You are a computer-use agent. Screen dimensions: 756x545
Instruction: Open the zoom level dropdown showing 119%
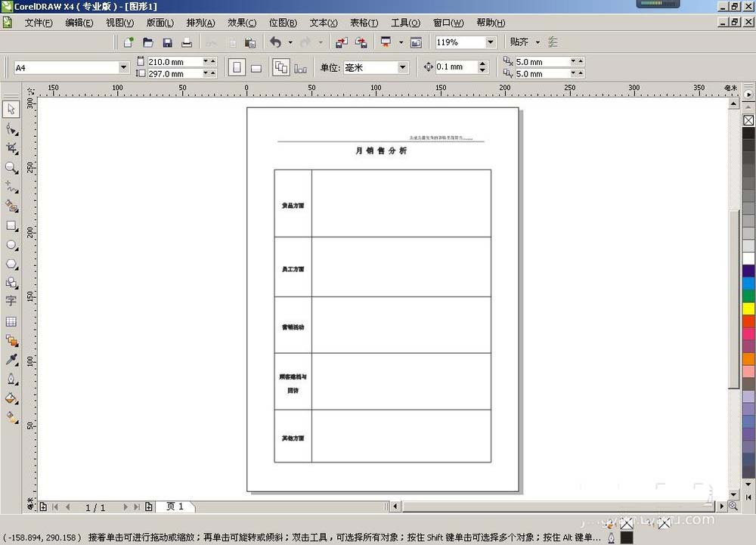point(490,42)
